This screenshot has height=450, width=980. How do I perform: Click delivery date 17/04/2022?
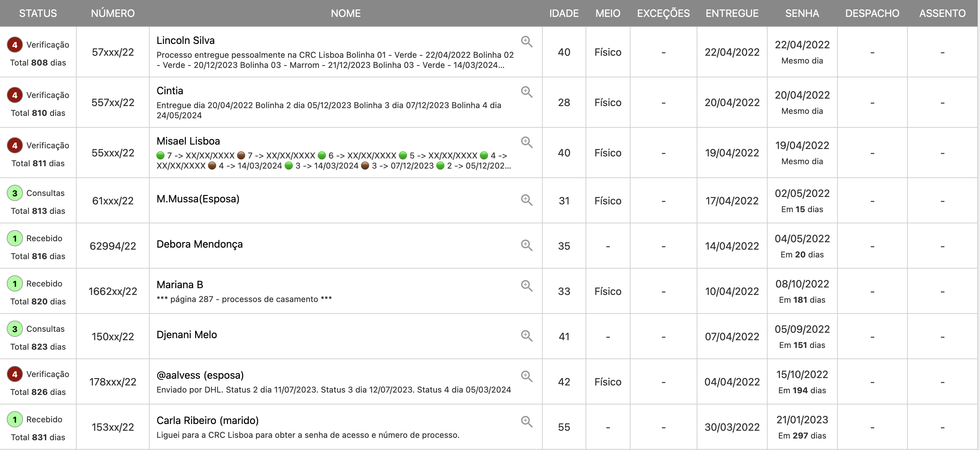point(732,201)
